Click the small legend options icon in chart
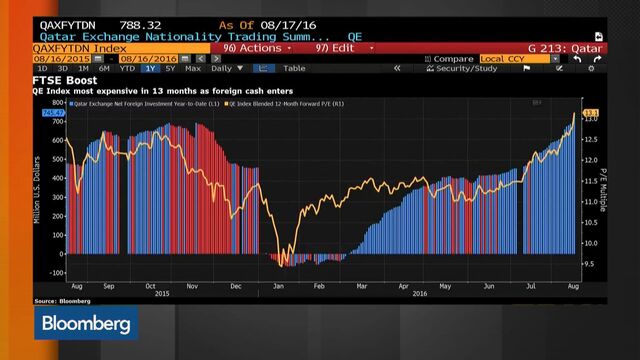The width and height of the screenshot is (640, 360). [x=537, y=103]
